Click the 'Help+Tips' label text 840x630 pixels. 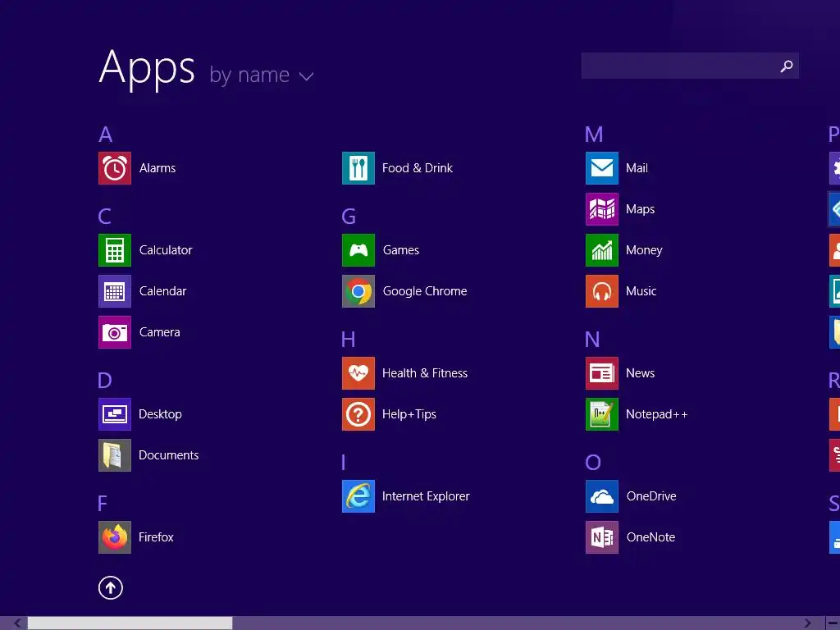coord(409,414)
